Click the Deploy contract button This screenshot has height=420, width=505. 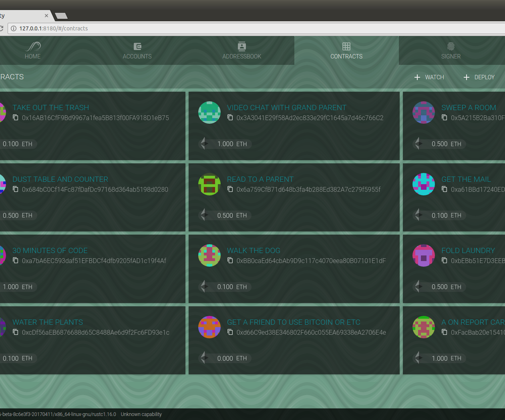[479, 77]
